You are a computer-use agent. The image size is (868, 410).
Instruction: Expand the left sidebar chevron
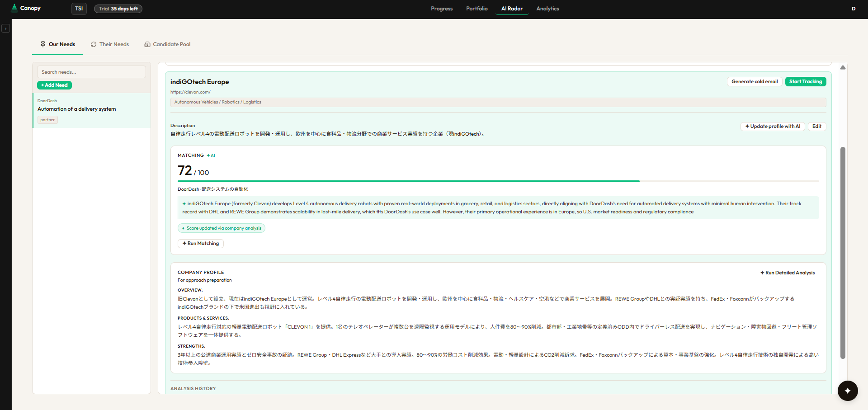coord(5,28)
